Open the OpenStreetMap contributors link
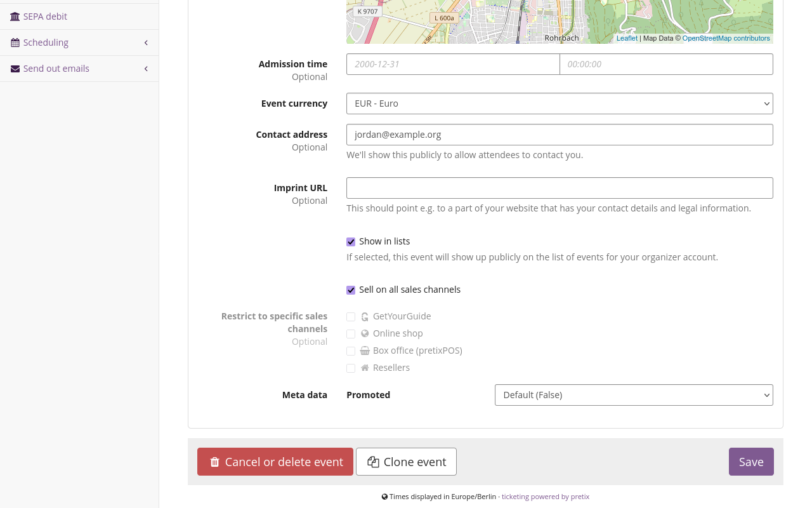 pos(726,37)
